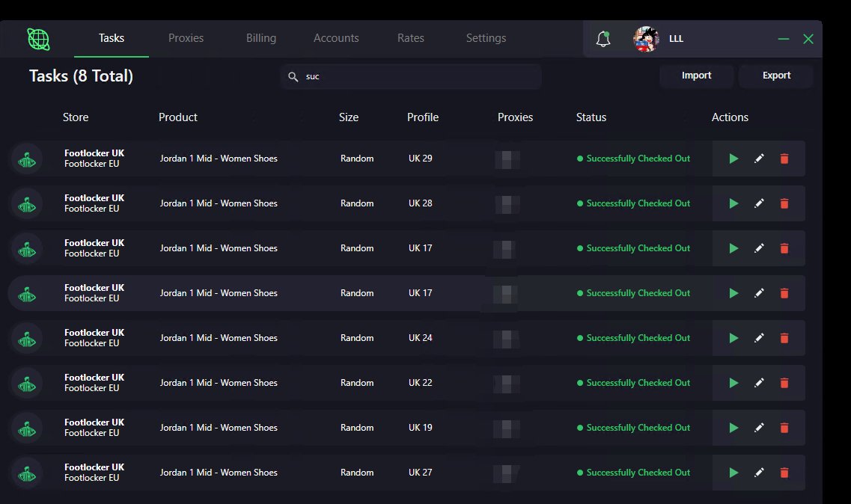Image resolution: width=851 pixels, height=504 pixels.
Task: Click the blurred proxy cell in UK 29 row
Action: click(507, 159)
